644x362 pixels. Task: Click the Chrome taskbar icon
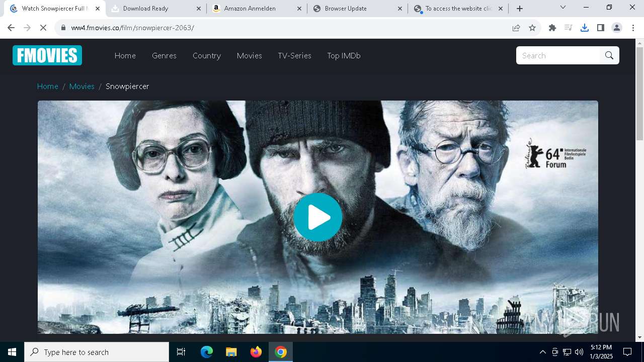(x=281, y=352)
